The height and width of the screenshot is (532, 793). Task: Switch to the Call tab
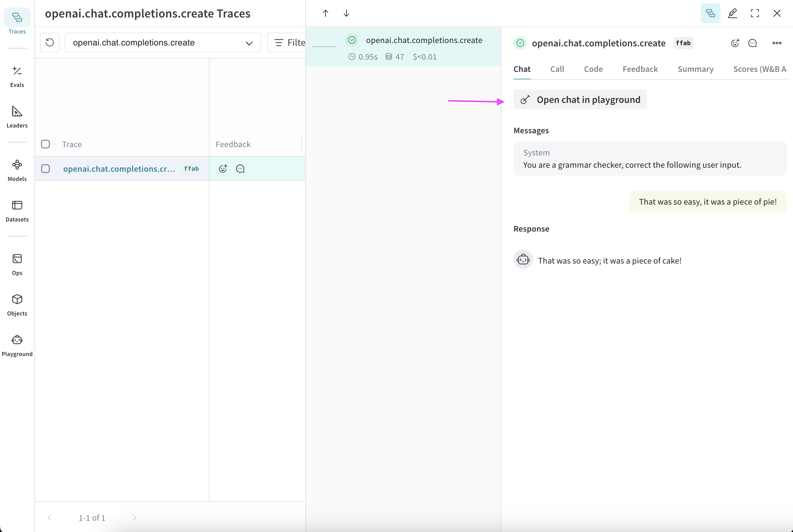pyautogui.click(x=557, y=69)
